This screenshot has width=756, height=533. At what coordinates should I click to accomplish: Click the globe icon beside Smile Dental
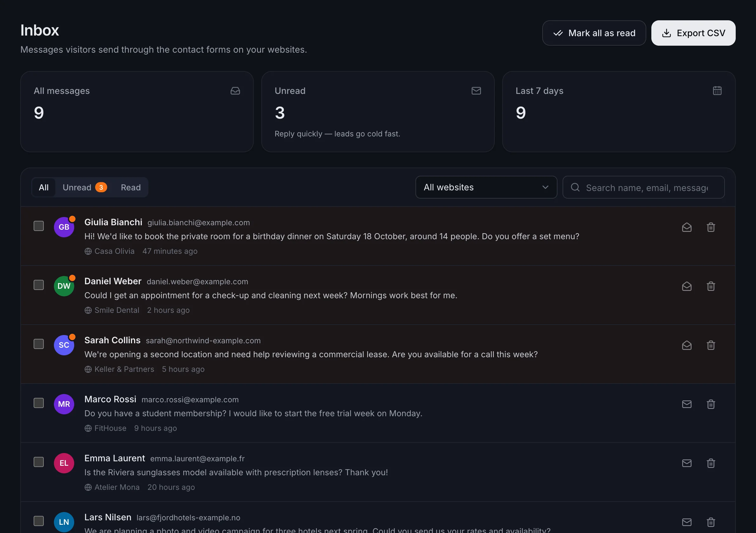tap(88, 310)
